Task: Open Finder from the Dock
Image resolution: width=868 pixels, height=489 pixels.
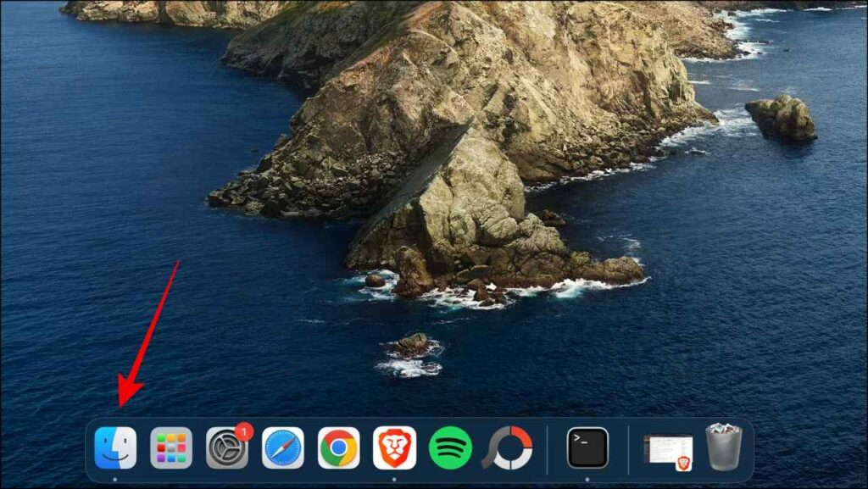Action: pyautogui.click(x=115, y=447)
